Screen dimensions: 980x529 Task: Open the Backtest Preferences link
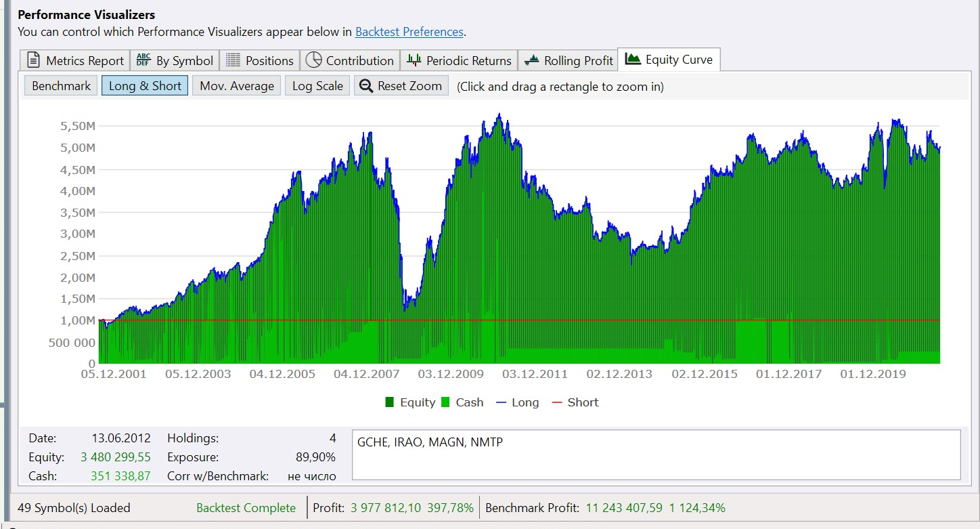tap(409, 32)
